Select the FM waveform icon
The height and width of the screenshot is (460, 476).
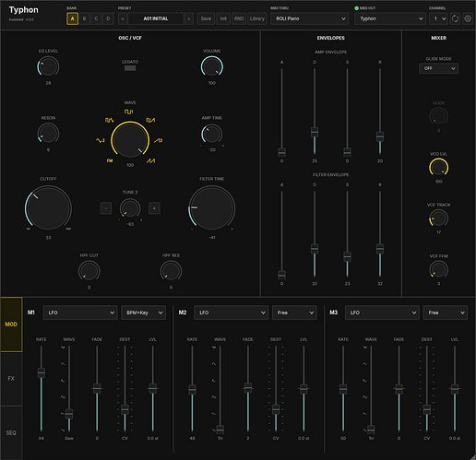[x=110, y=160]
